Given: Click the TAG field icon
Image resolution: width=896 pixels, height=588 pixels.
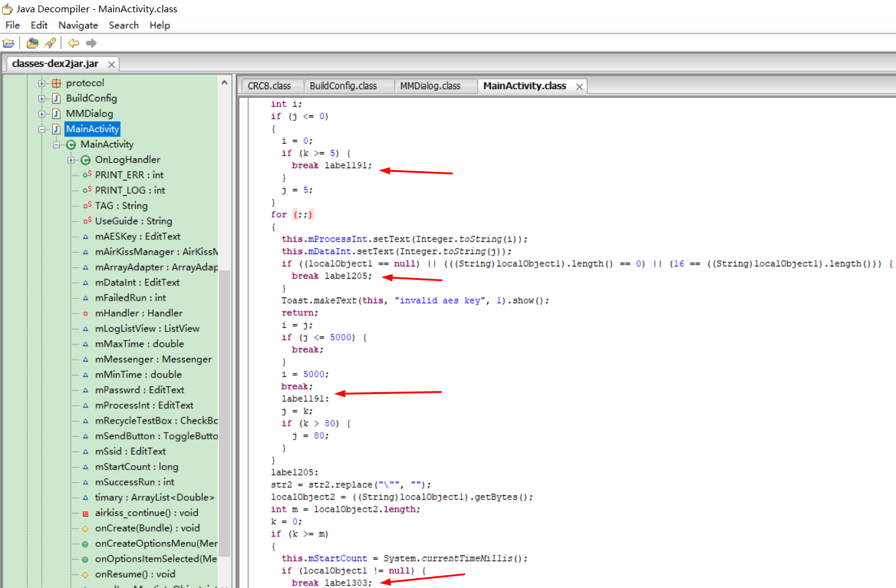Looking at the screenshot, I should coord(87,205).
